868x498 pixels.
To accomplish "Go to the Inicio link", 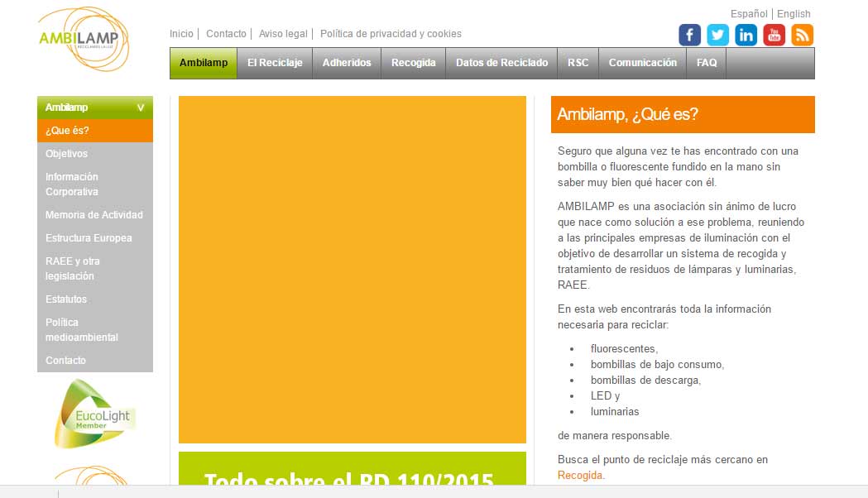I will pos(181,34).
